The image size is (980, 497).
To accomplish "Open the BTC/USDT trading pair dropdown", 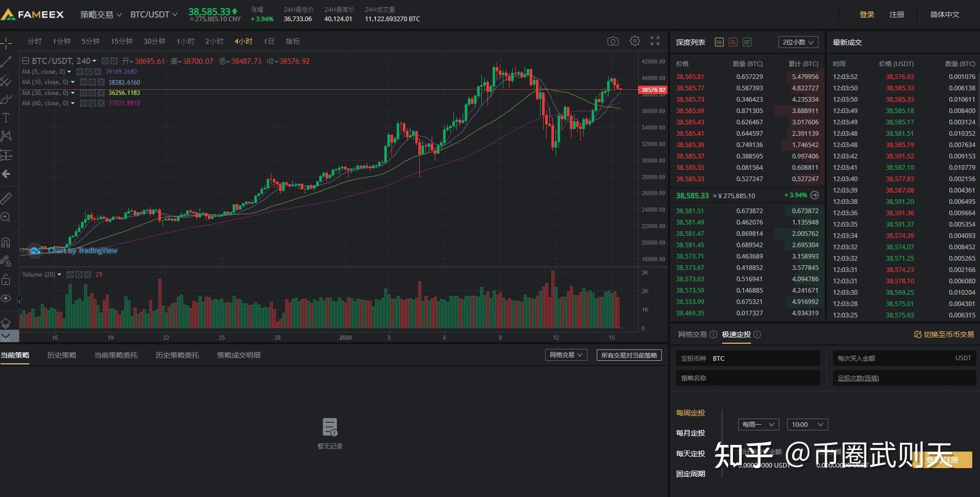I will point(154,14).
